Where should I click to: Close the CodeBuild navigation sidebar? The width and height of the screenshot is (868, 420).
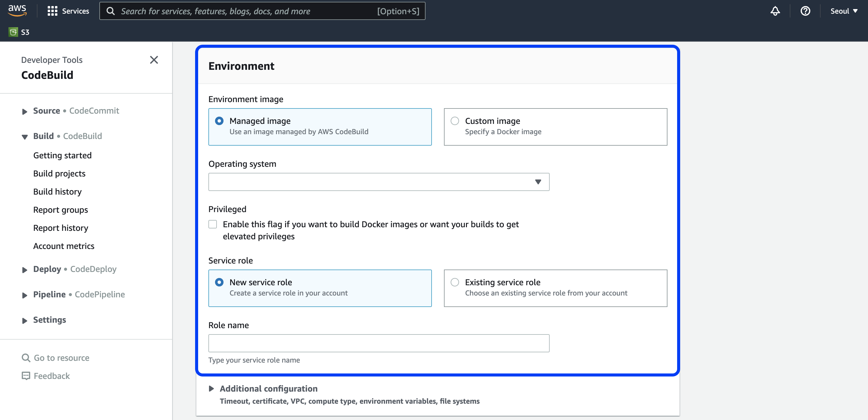point(154,60)
